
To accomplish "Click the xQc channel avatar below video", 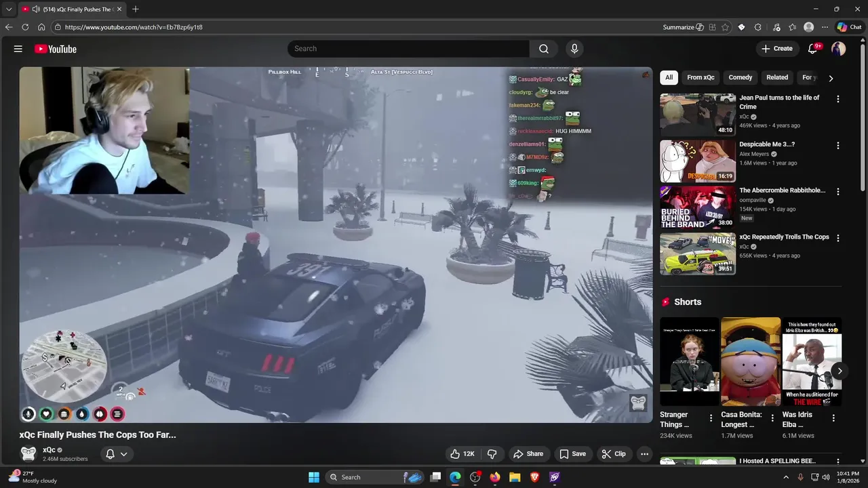I will pyautogui.click(x=28, y=453).
